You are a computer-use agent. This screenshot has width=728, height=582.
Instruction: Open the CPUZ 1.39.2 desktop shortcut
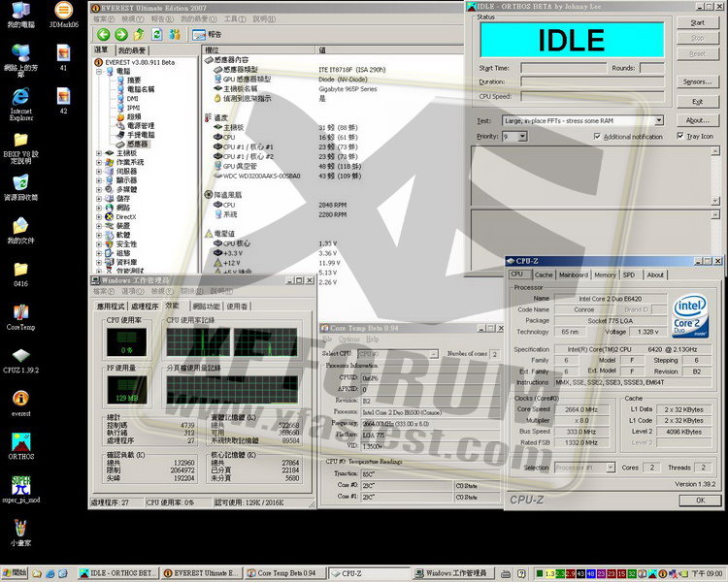[21, 361]
